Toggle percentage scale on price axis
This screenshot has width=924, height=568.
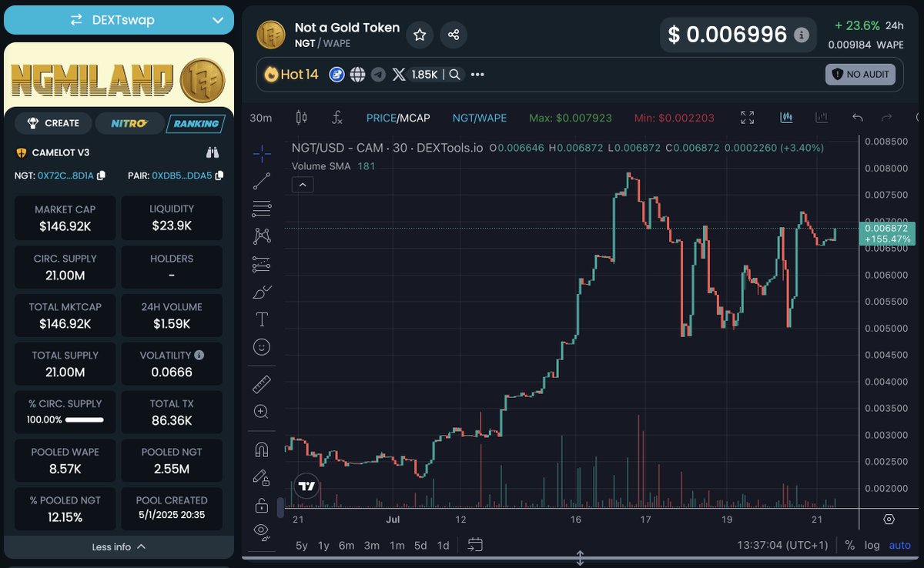tap(849, 545)
